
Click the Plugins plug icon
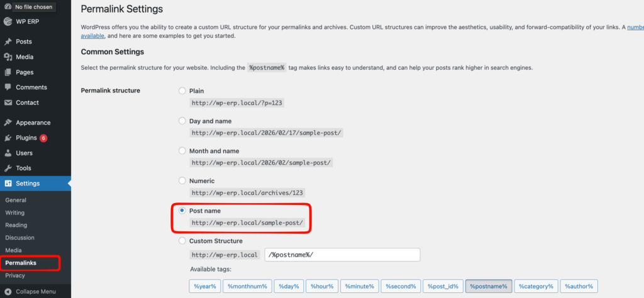coord(8,138)
